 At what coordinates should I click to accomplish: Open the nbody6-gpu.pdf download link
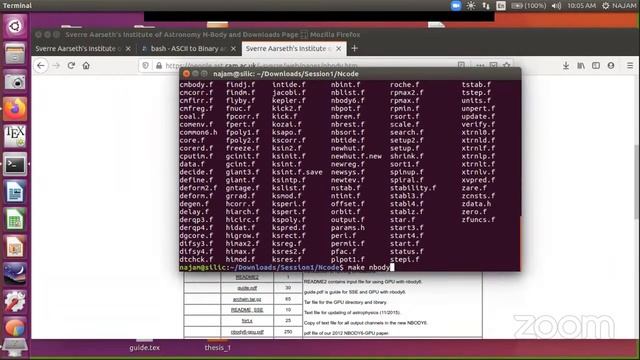point(247,332)
